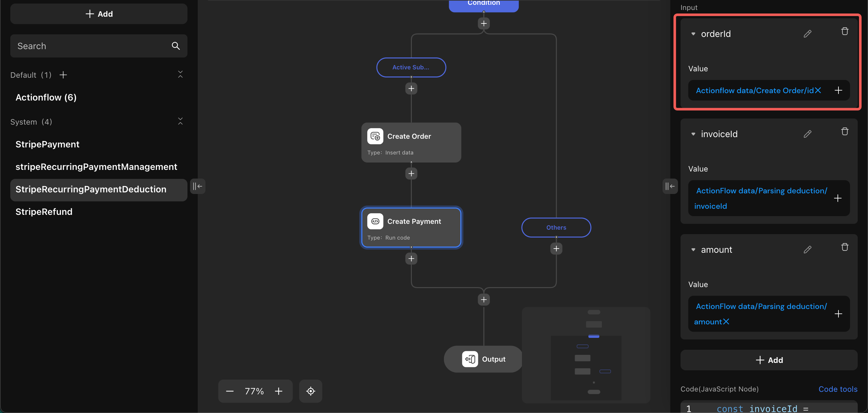Remove amount value binding
The image size is (868, 413).
coord(726,322)
